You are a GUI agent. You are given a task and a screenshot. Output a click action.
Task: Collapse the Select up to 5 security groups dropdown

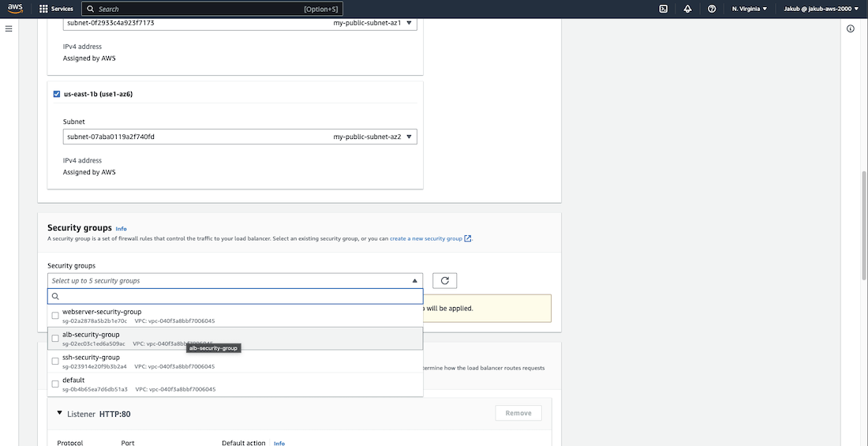pos(415,280)
